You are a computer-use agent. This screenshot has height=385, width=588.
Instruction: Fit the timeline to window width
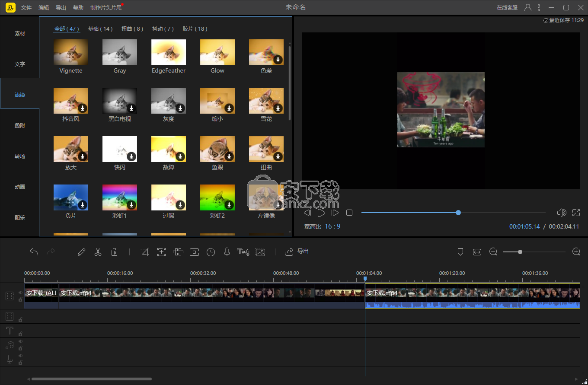point(477,252)
